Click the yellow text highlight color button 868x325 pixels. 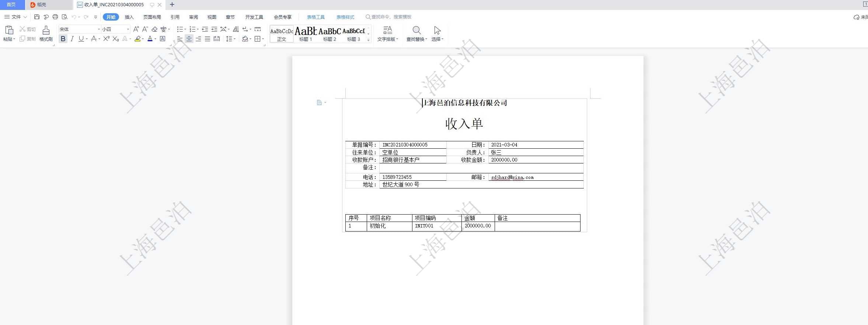click(137, 39)
